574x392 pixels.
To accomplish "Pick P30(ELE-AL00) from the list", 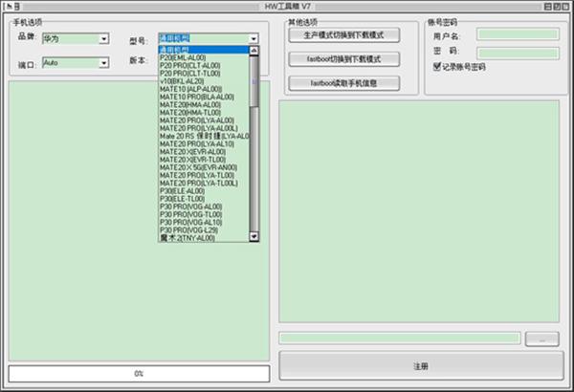I will pyautogui.click(x=204, y=191).
